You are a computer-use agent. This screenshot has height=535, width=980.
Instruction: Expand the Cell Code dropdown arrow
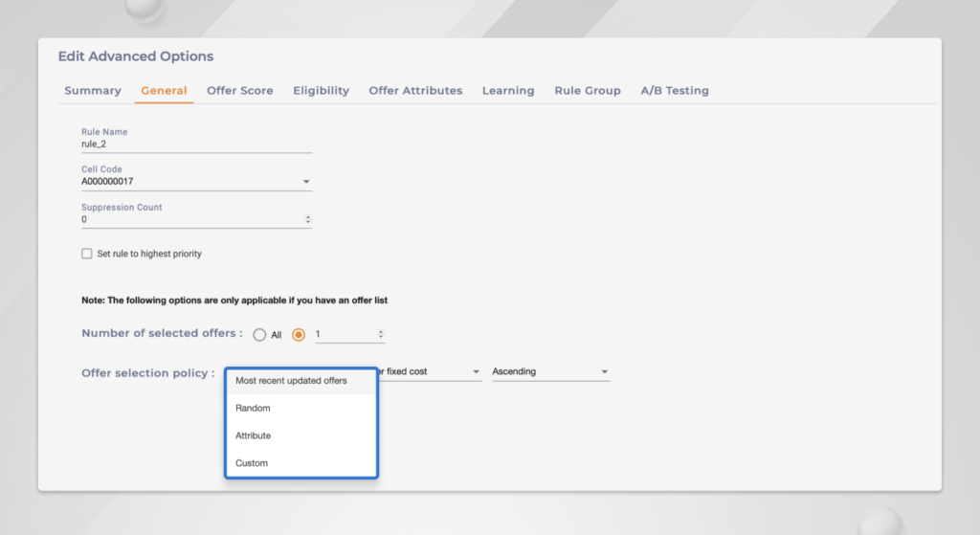click(306, 182)
